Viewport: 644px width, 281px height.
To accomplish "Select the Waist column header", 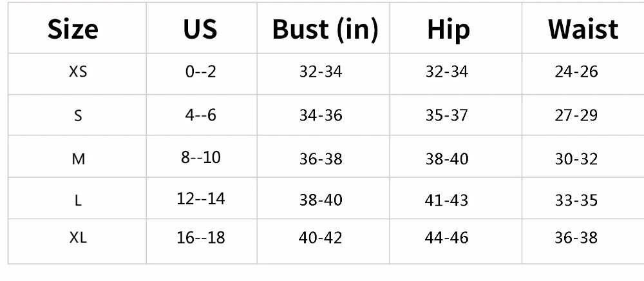I will [583, 29].
